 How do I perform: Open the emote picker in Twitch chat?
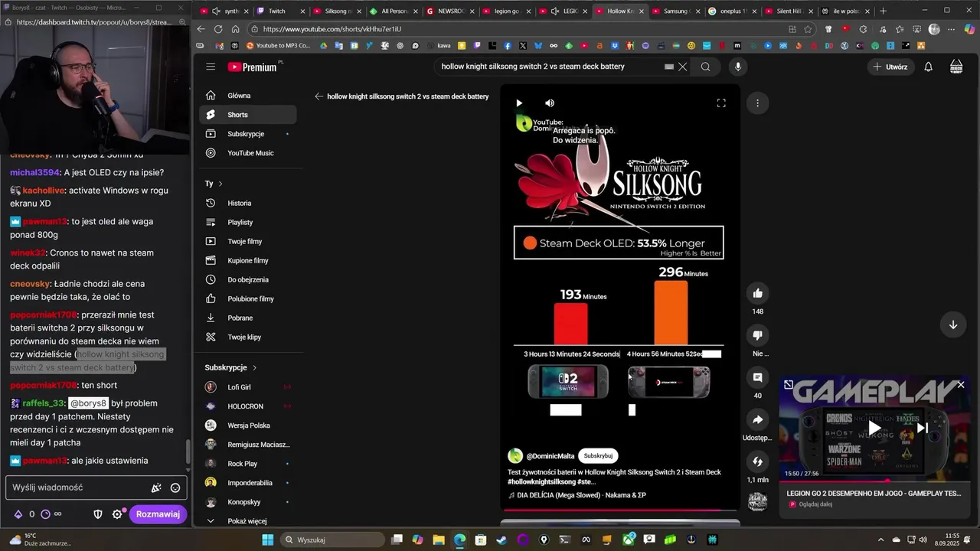tap(175, 487)
